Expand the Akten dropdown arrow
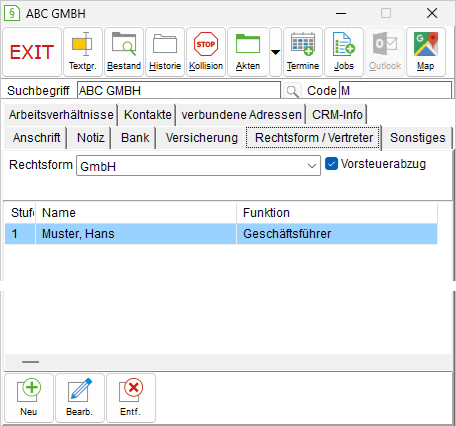 [x=275, y=52]
